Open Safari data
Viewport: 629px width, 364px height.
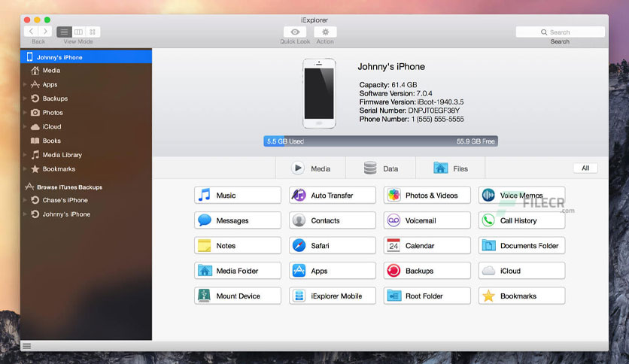(x=332, y=246)
